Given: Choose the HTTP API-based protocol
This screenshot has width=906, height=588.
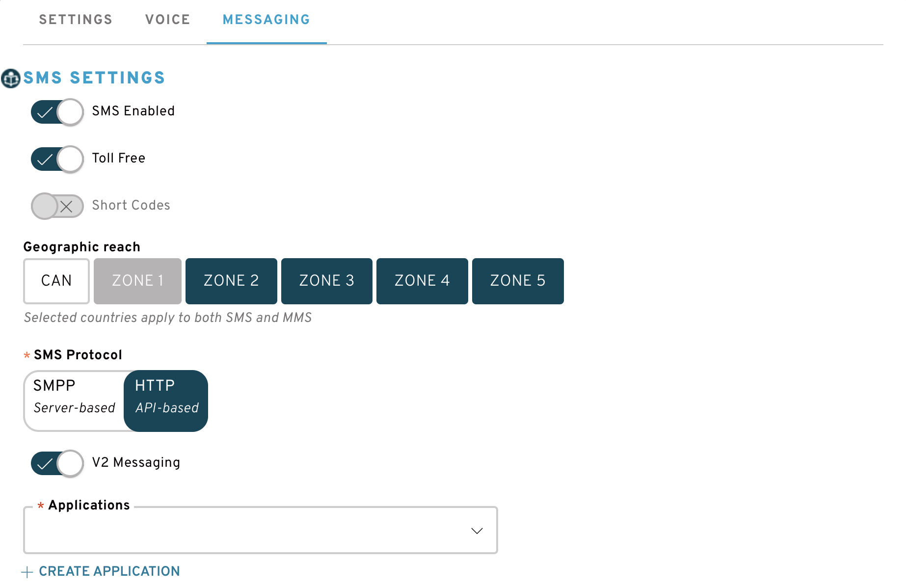Looking at the screenshot, I should 166,401.
